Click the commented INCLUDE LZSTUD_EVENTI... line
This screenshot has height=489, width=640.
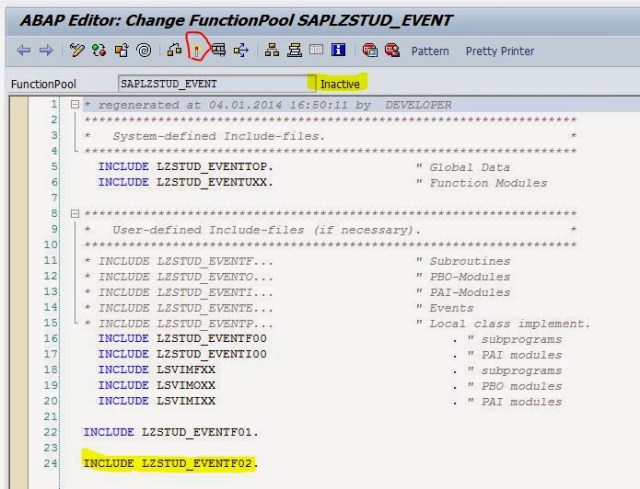[x=178, y=293]
